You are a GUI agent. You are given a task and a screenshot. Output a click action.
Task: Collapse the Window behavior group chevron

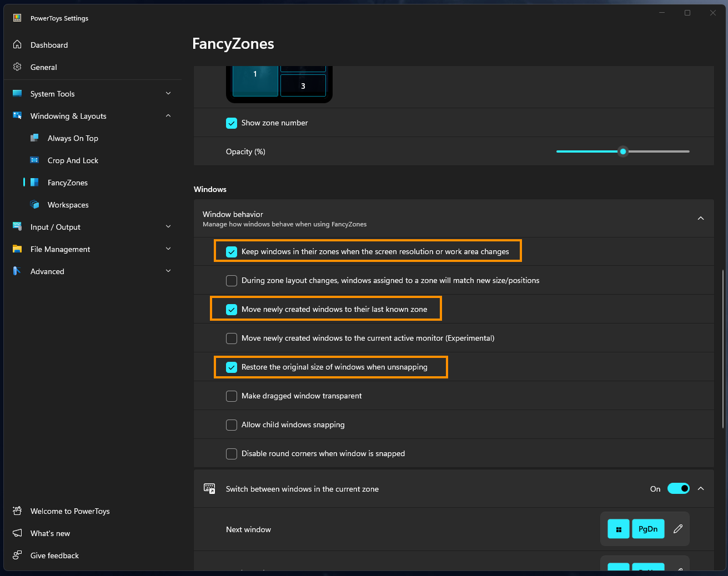click(x=701, y=218)
